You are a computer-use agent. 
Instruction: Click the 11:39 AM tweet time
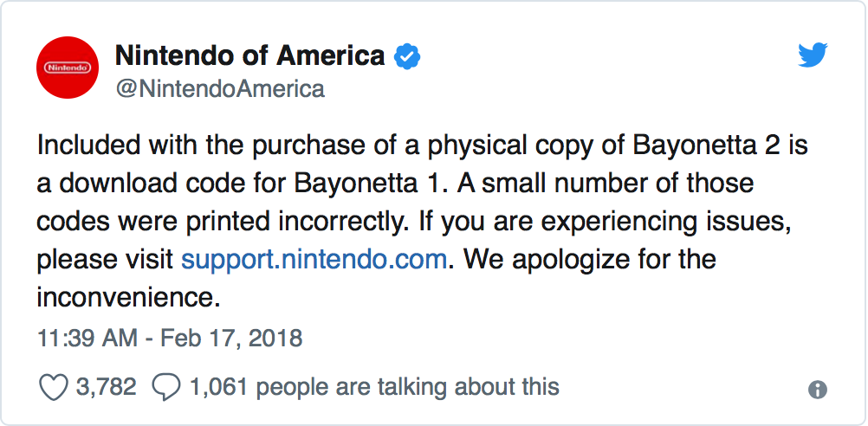tap(86, 337)
